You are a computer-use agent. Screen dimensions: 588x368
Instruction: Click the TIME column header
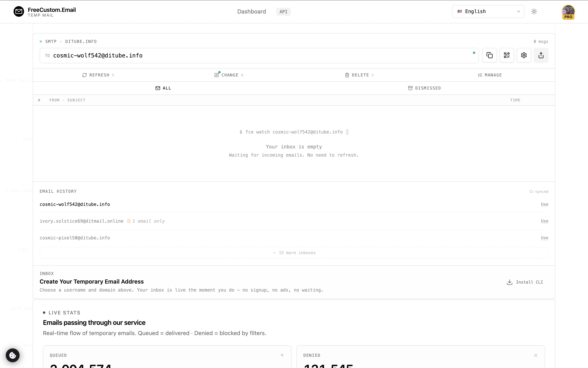515,100
